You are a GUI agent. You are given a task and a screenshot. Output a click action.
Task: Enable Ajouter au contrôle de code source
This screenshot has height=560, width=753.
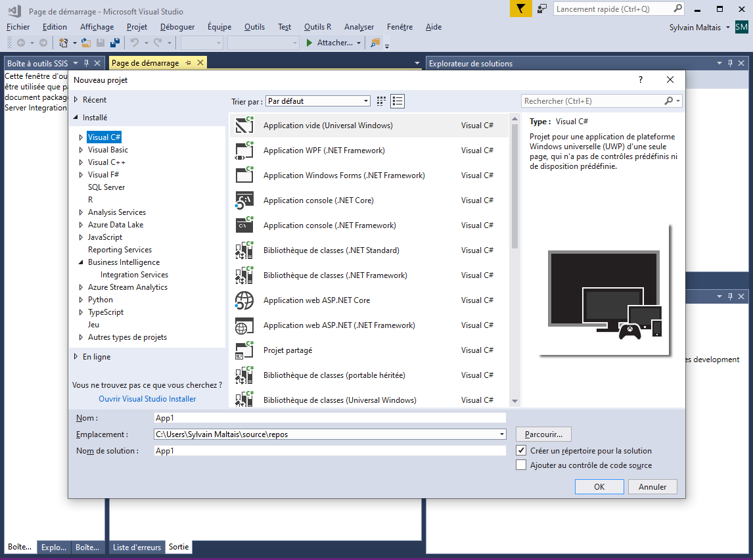pos(521,465)
